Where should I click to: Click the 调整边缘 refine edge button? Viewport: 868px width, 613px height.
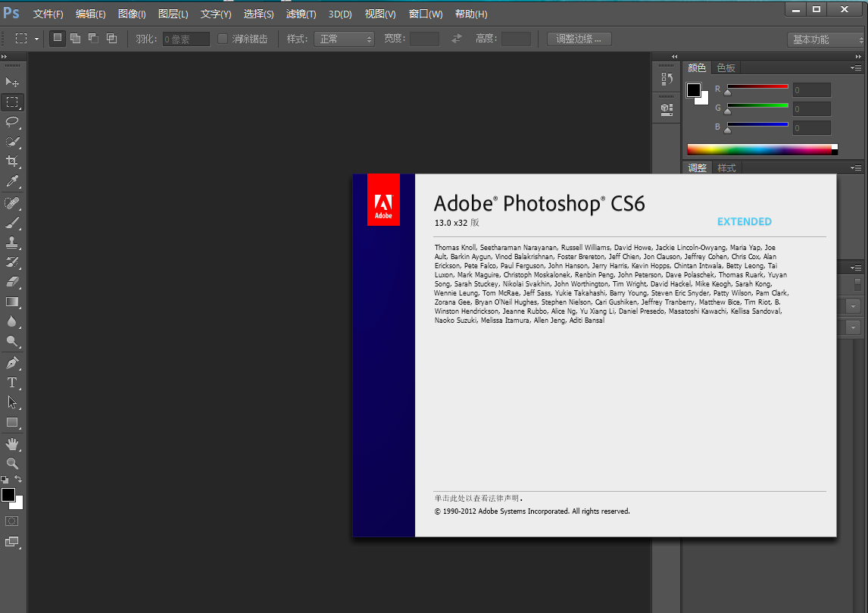click(x=579, y=39)
